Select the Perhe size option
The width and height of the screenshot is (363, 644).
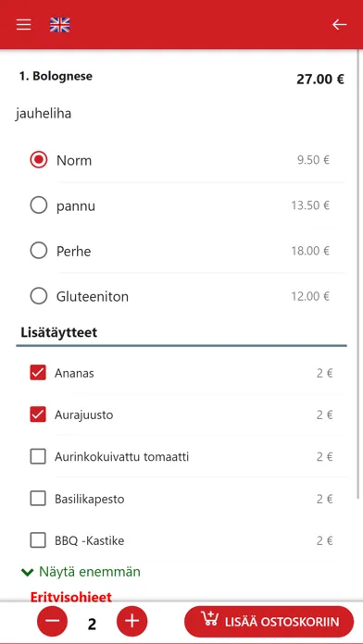[39, 251]
